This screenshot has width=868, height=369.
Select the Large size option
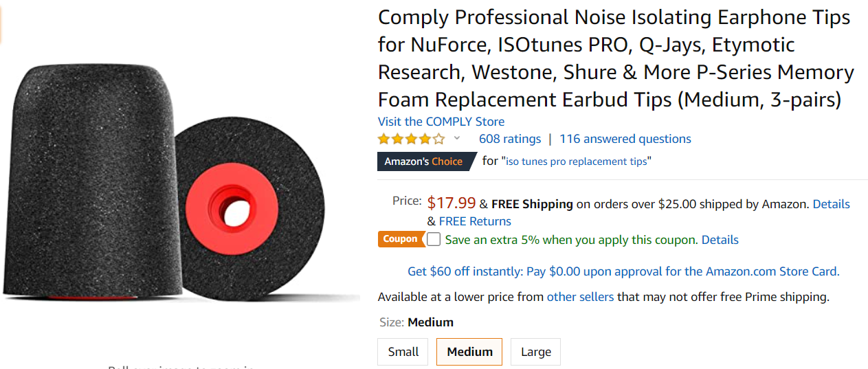coord(535,352)
